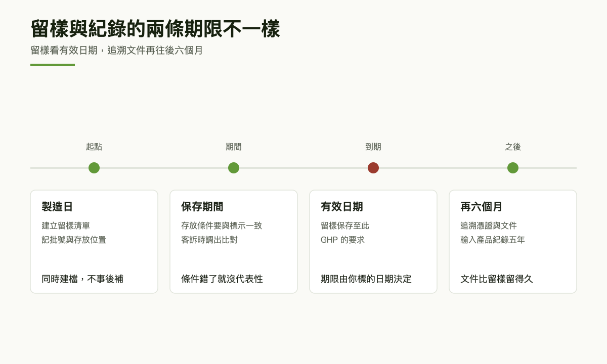
Task: Select the 期間 label above the timeline
Action: pyautogui.click(x=234, y=147)
